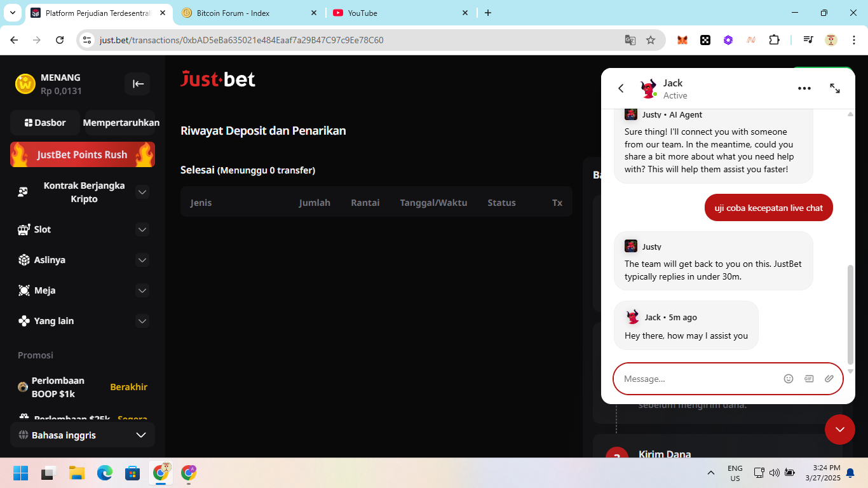
Task: Sort by Tanggal/Waktu column header
Action: click(x=433, y=203)
